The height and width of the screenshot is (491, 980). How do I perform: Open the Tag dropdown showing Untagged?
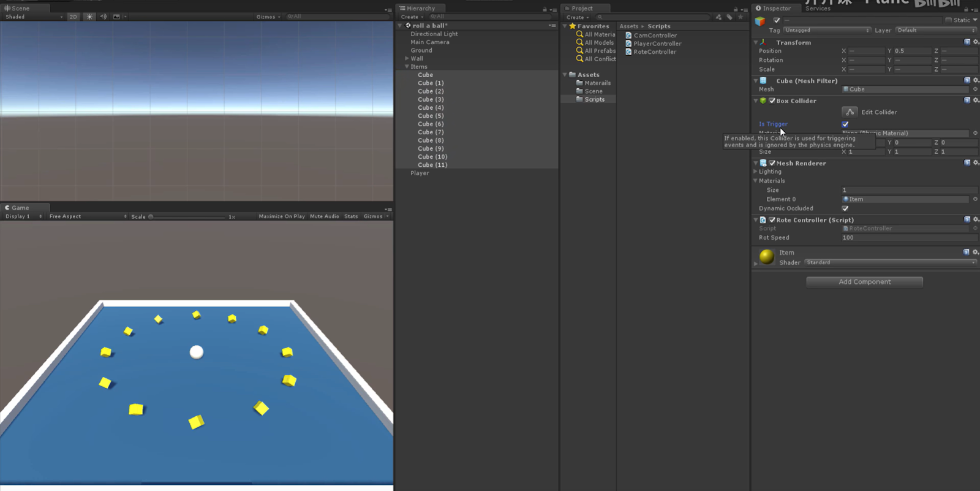tap(827, 30)
